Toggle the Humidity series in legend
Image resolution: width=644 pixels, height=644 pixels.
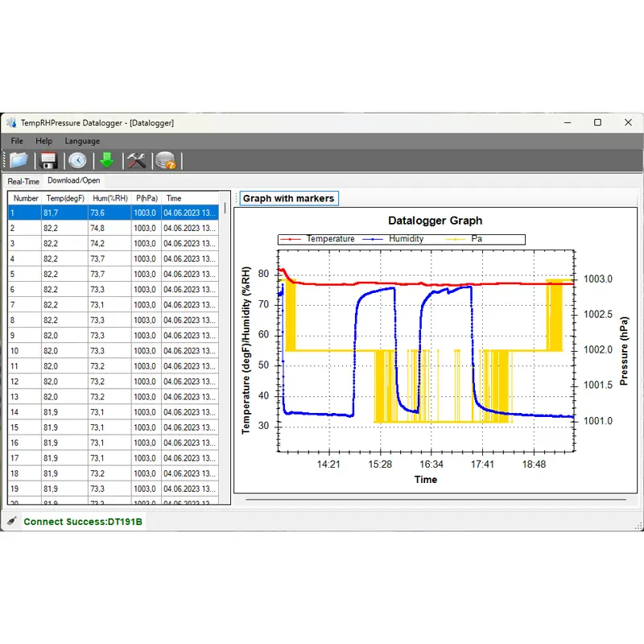point(402,239)
